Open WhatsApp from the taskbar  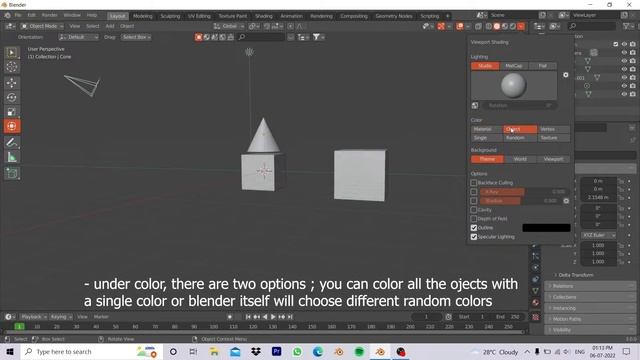click(x=297, y=351)
